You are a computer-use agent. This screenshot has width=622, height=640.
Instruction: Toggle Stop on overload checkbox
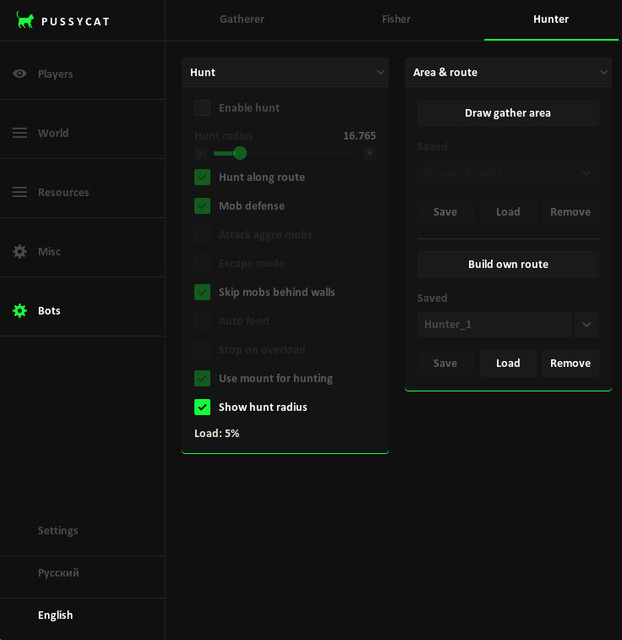click(x=202, y=350)
